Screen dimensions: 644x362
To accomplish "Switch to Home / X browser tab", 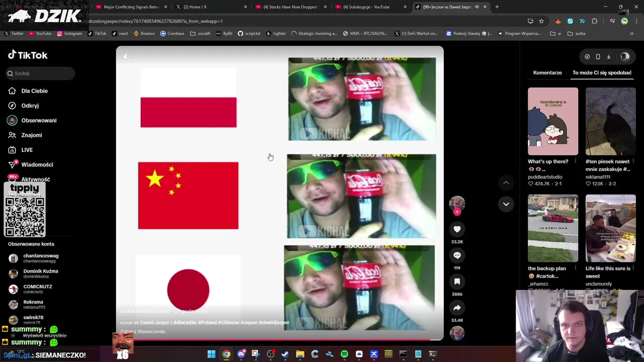I will [x=211, y=7].
